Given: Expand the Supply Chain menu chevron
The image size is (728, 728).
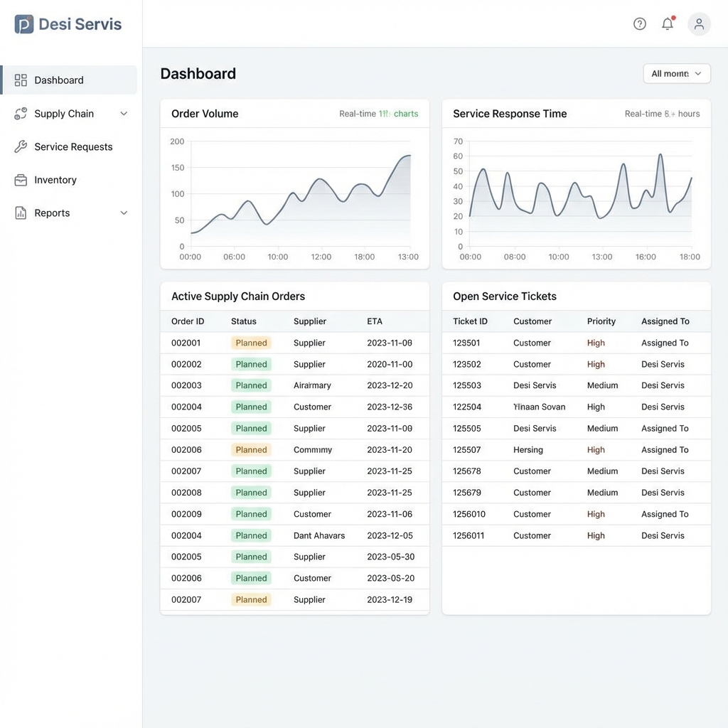Looking at the screenshot, I should 124,114.
